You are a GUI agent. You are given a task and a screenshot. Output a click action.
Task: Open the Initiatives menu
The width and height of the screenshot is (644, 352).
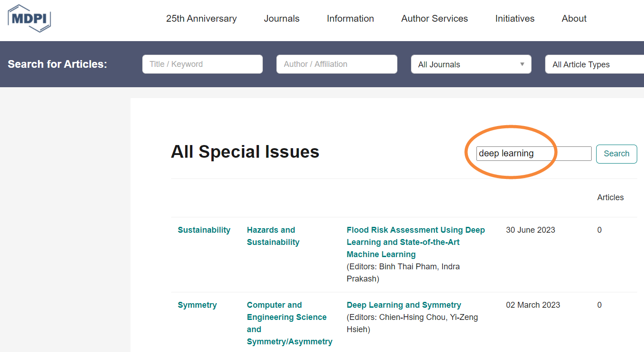(x=514, y=19)
